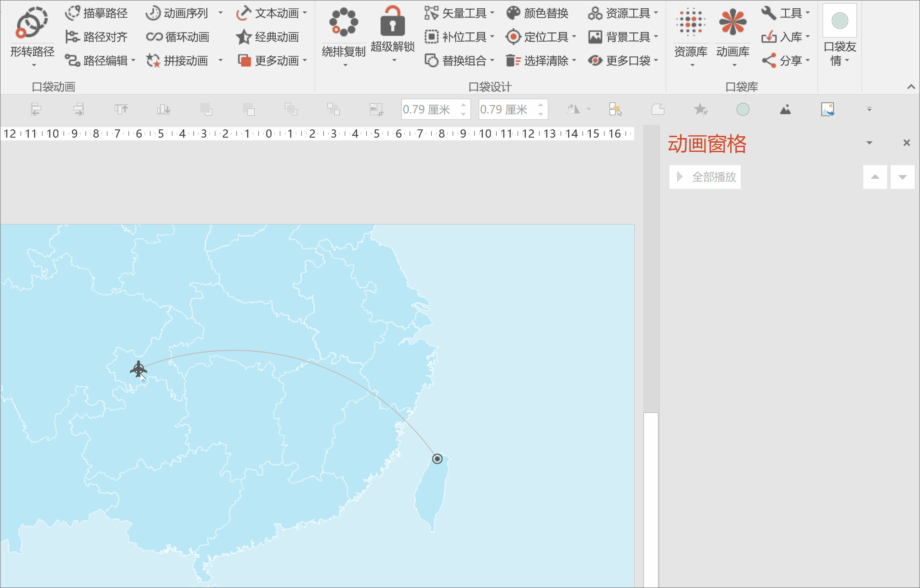Move animation up with the arrow button
Viewport: 920px width, 588px height.
pos(875,177)
